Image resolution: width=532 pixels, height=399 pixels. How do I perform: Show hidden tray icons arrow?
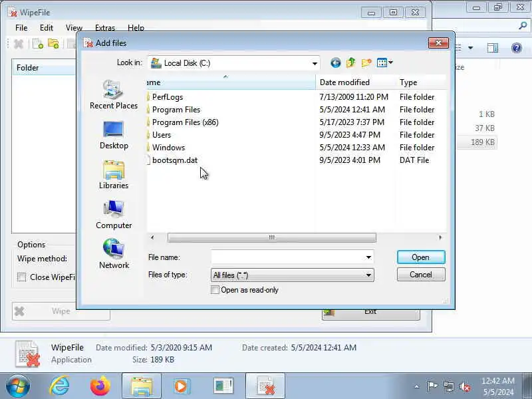click(416, 386)
